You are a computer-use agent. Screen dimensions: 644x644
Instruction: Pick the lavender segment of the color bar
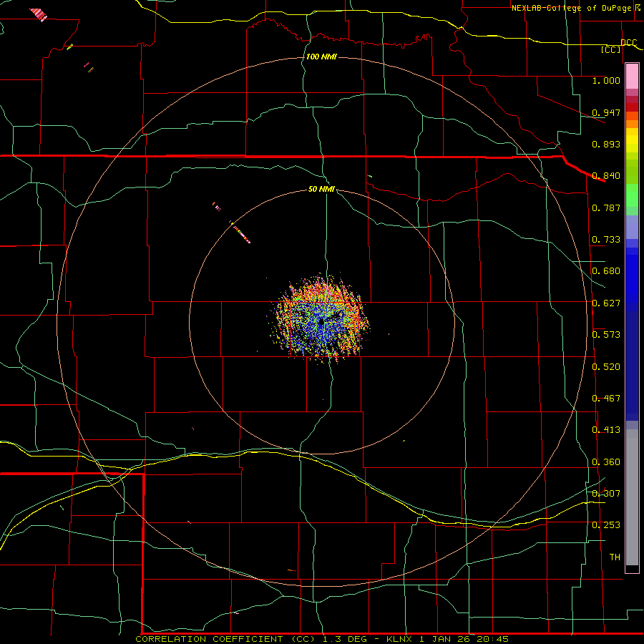tap(632, 227)
